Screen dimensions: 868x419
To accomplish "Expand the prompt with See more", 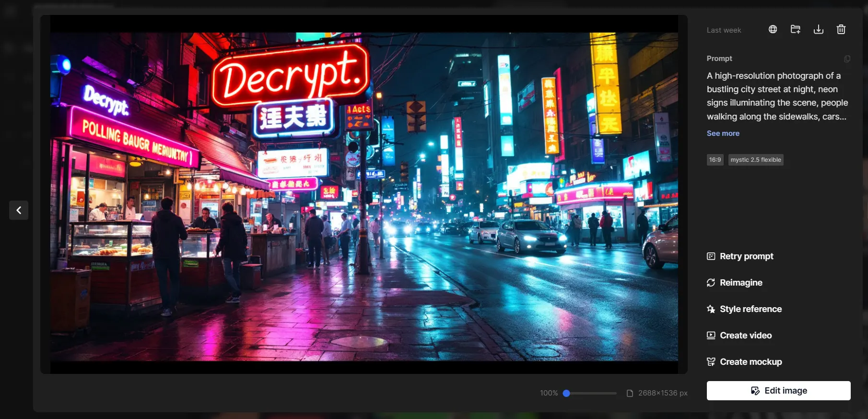I will 723,133.
